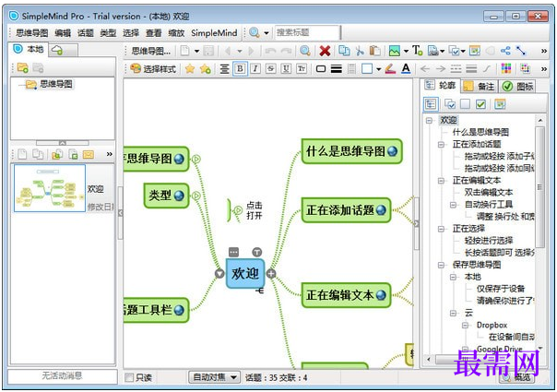Screen dimensions: 557x392
Task: Click the cross-link connector tool icon
Action: click(x=521, y=51)
